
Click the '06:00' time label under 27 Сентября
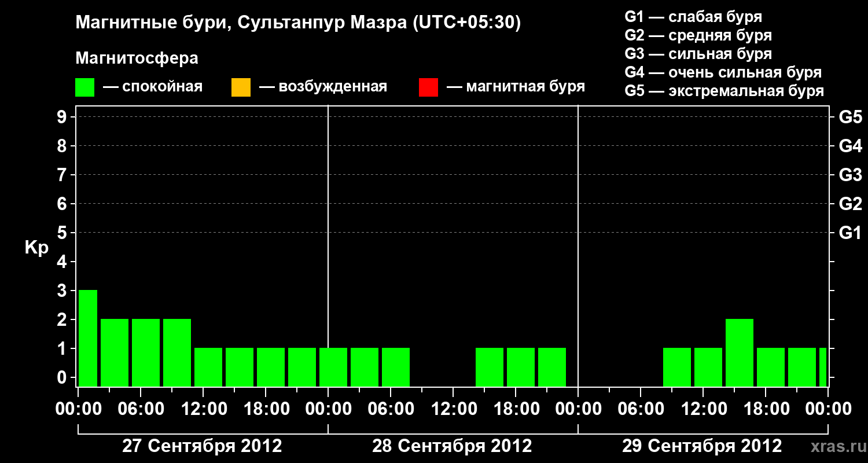coord(140,409)
